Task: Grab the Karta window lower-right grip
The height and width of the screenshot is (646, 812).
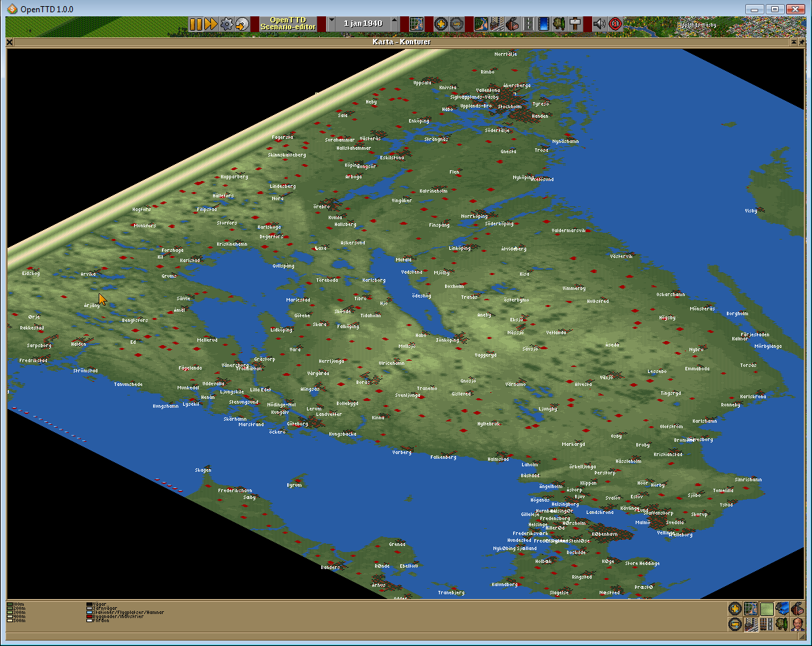Action: (x=802, y=637)
